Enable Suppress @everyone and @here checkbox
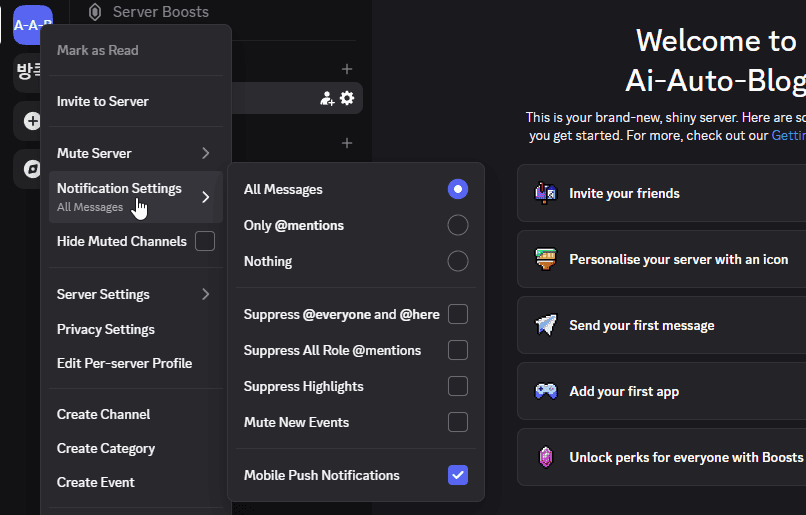The width and height of the screenshot is (806, 515). 457,314
